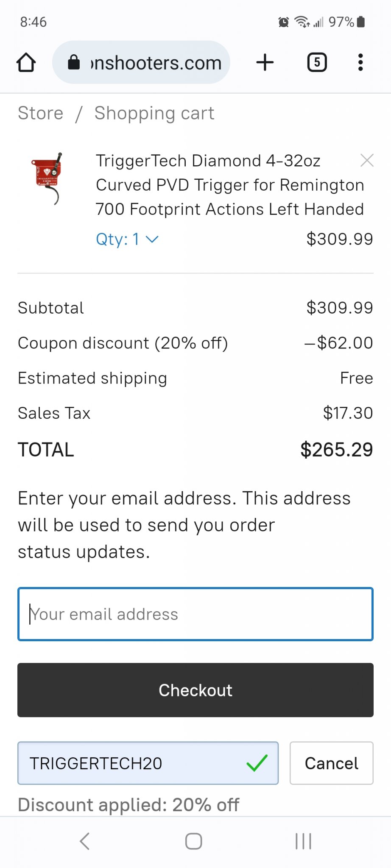This screenshot has width=391, height=868.
Task: Click the Shopping cart breadcrumb
Action: point(154,113)
